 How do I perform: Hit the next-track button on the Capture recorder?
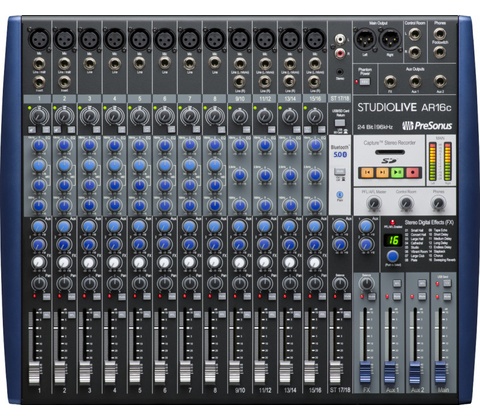tap(382, 172)
